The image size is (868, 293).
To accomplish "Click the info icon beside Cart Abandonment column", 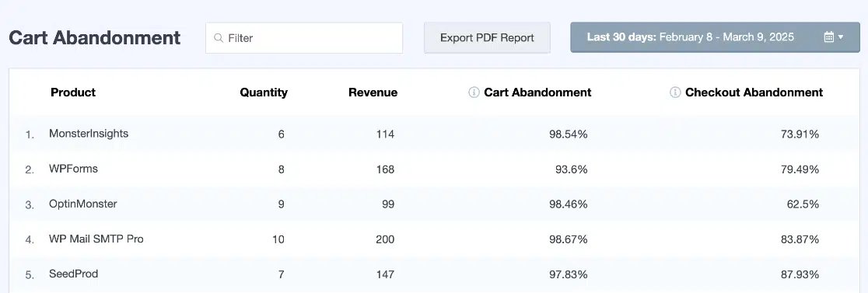I will (474, 92).
